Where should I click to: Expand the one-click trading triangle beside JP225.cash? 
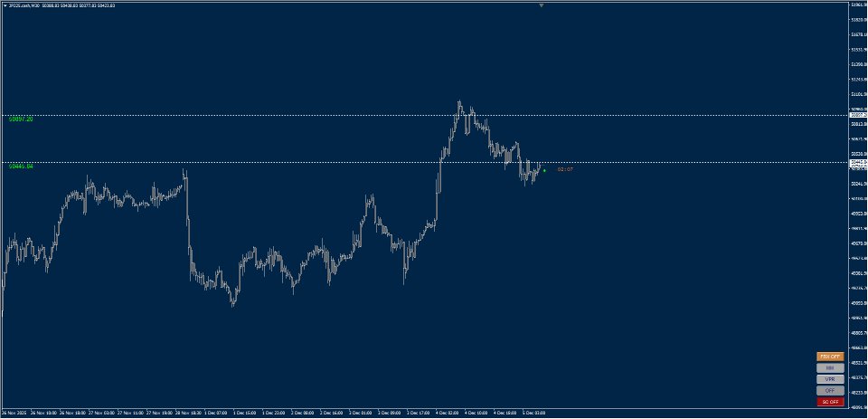(5, 5)
